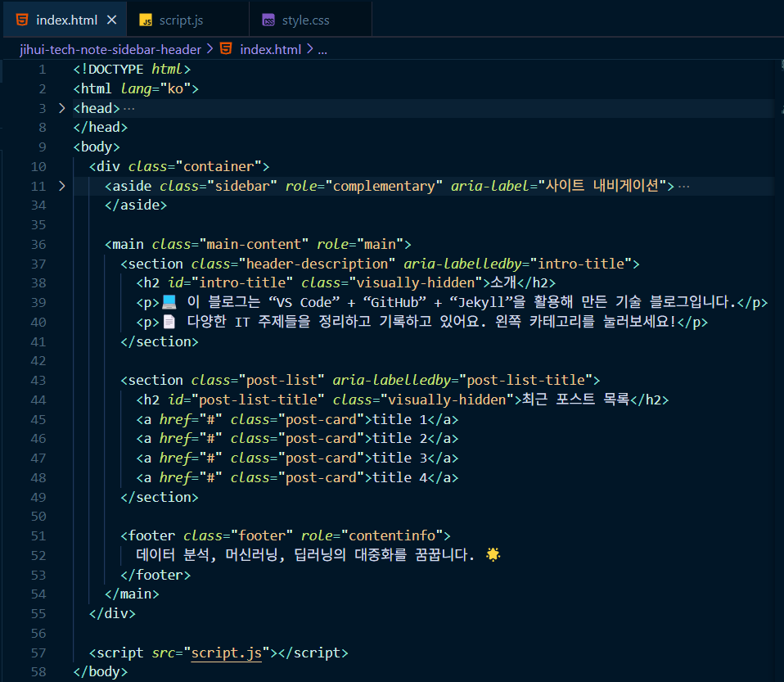Click the post-card anchor "title 3"
784x682 pixels.
coord(298,458)
